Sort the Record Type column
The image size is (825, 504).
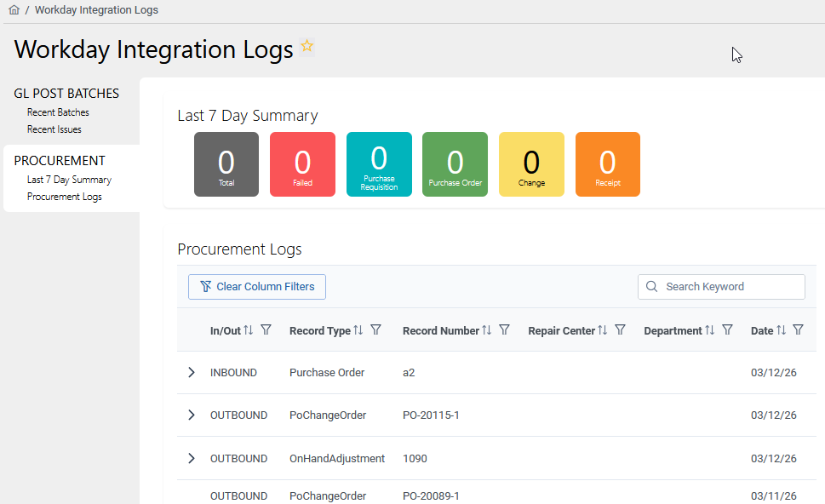359,329
